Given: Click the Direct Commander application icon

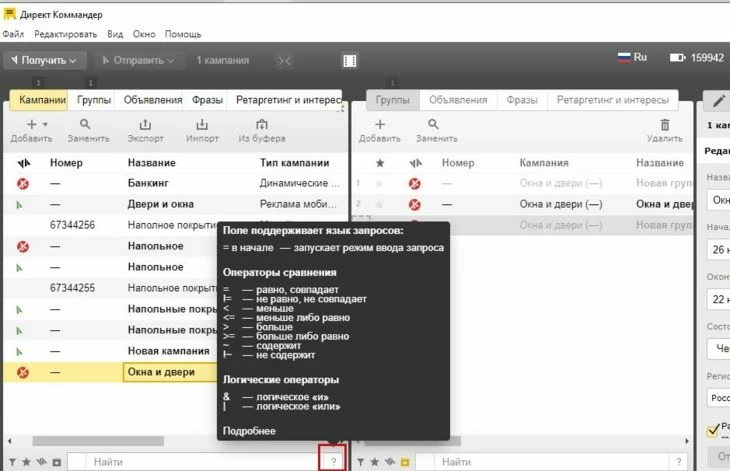Looking at the screenshot, I should [x=9, y=14].
